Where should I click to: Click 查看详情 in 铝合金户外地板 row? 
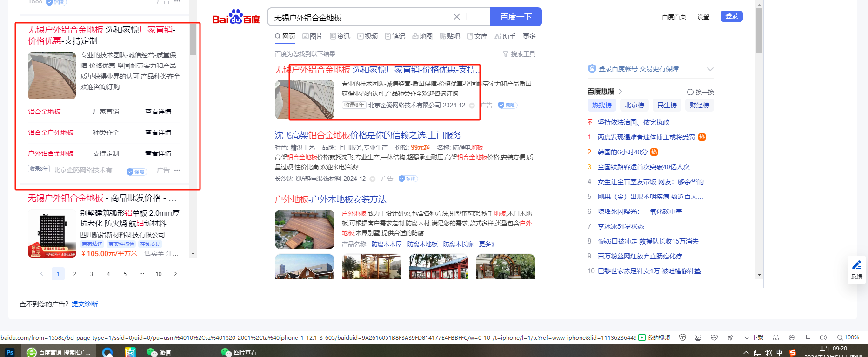coord(158,132)
